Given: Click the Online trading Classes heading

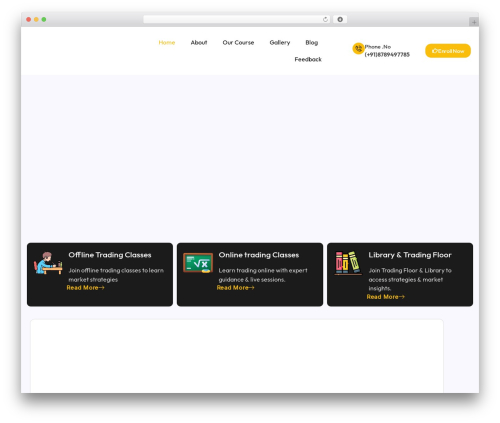Looking at the screenshot, I should pos(259,255).
